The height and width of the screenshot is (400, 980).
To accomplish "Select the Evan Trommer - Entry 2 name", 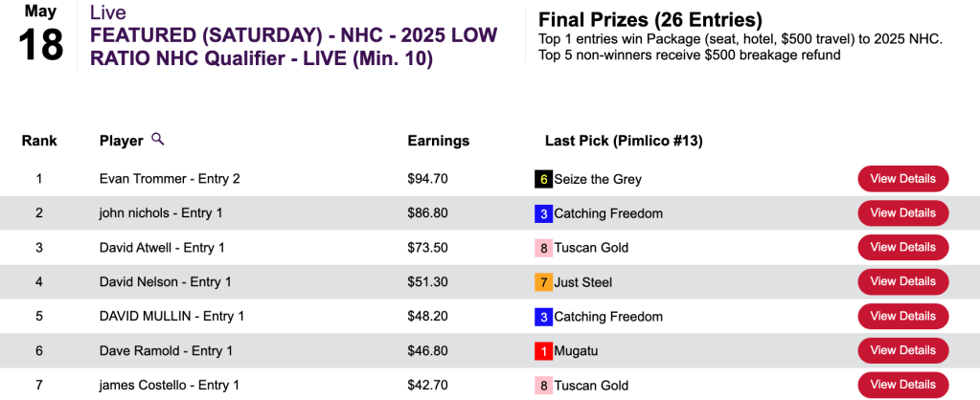I will point(170,179).
